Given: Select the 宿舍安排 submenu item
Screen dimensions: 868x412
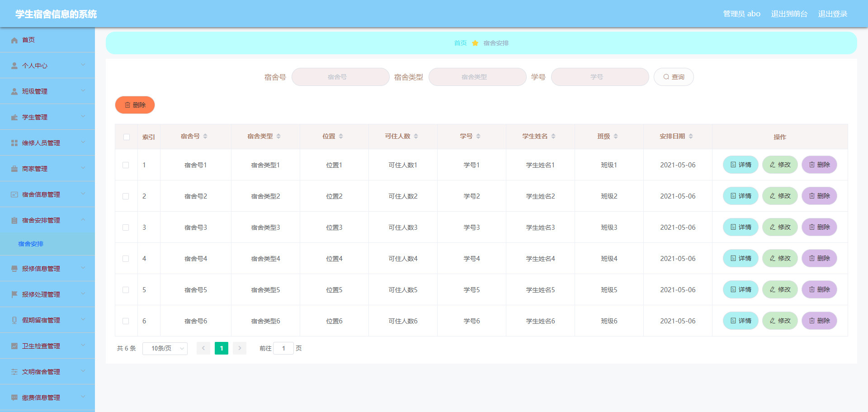Looking at the screenshot, I should click(x=47, y=244).
